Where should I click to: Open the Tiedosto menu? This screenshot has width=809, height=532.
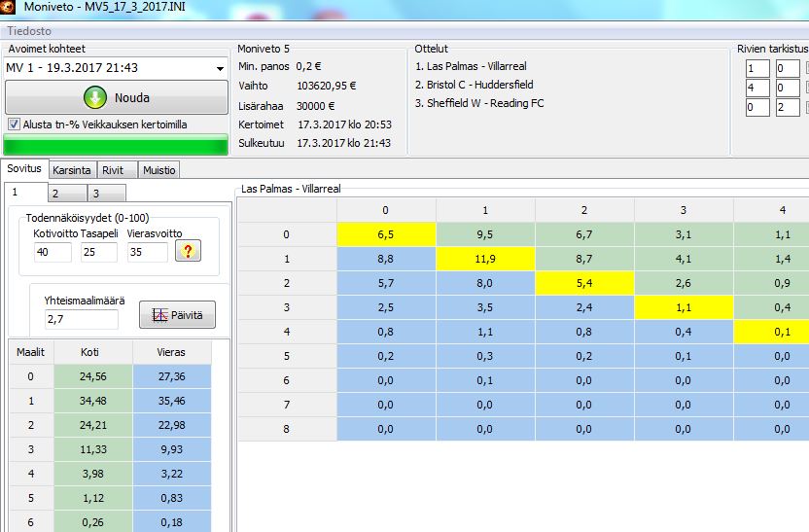point(29,31)
